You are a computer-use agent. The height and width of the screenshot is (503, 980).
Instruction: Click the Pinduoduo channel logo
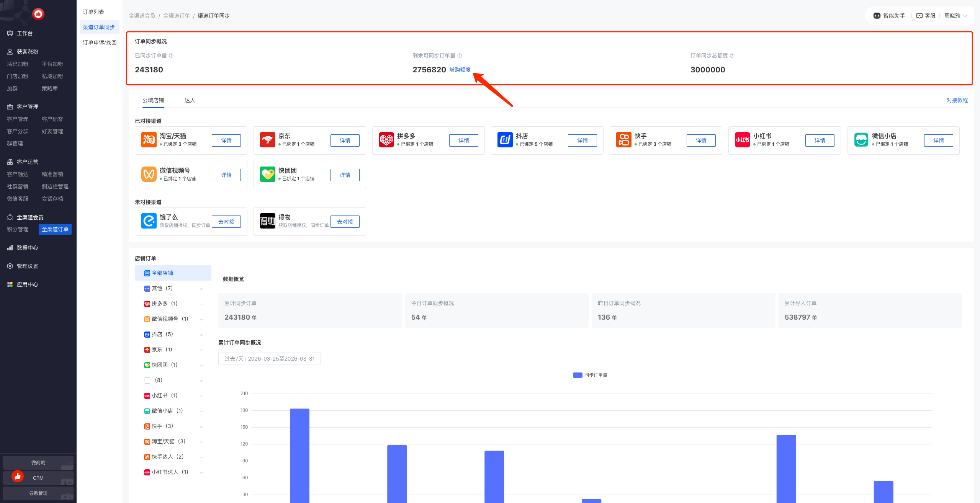pos(386,140)
